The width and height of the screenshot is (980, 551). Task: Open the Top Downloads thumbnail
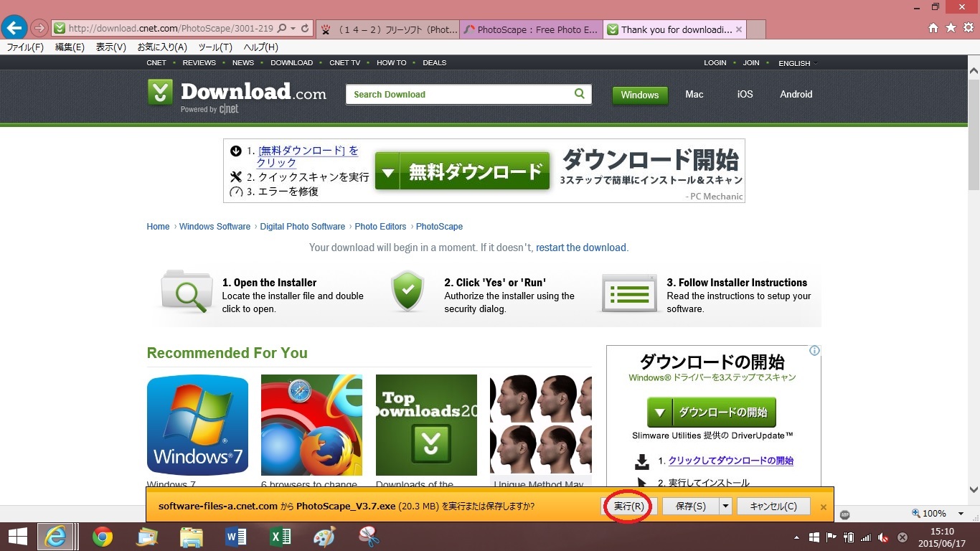tap(426, 425)
